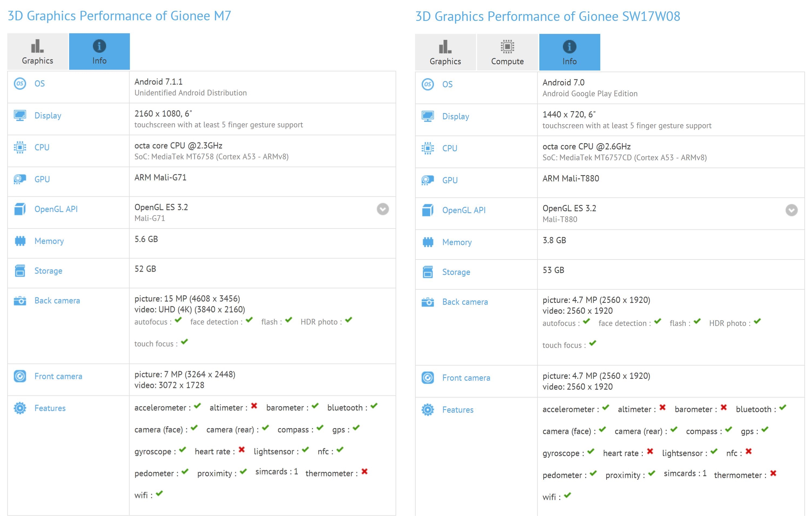Click the Front camera icon in M7 panel
This screenshot has width=812, height=516.
click(20, 376)
